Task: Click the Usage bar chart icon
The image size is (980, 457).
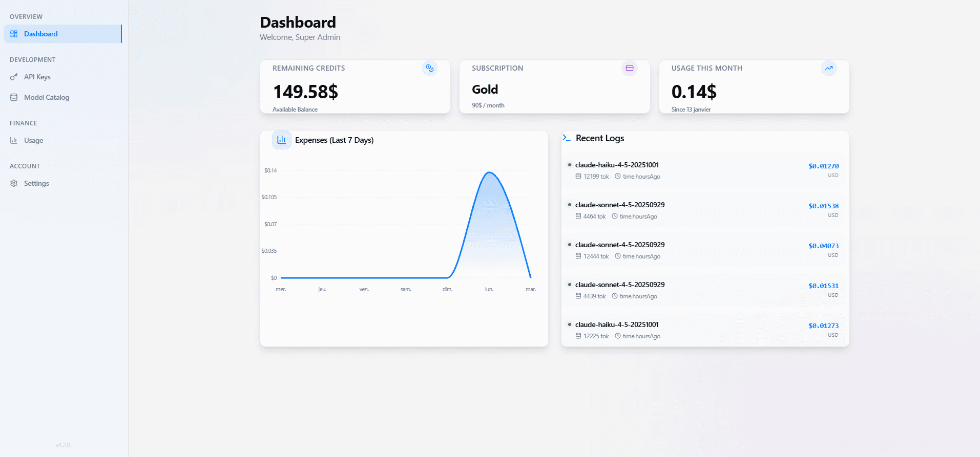Action: (x=14, y=140)
